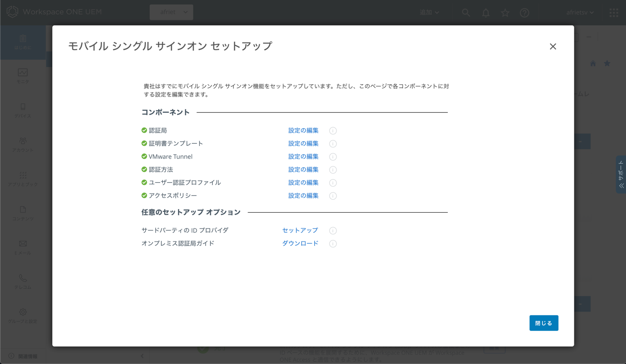Go to モニタ in sidebar
Image resolution: width=626 pixels, height=364 pixels.
coord(23,77)
